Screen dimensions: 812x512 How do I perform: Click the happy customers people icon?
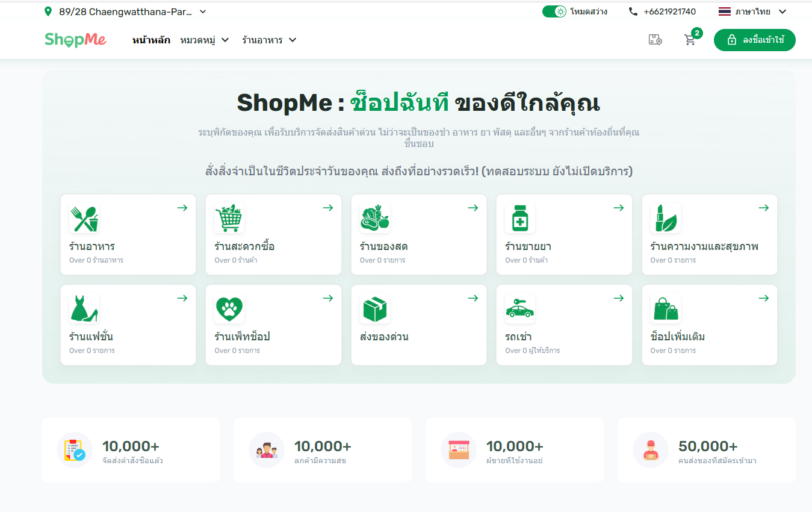point(267,450)
